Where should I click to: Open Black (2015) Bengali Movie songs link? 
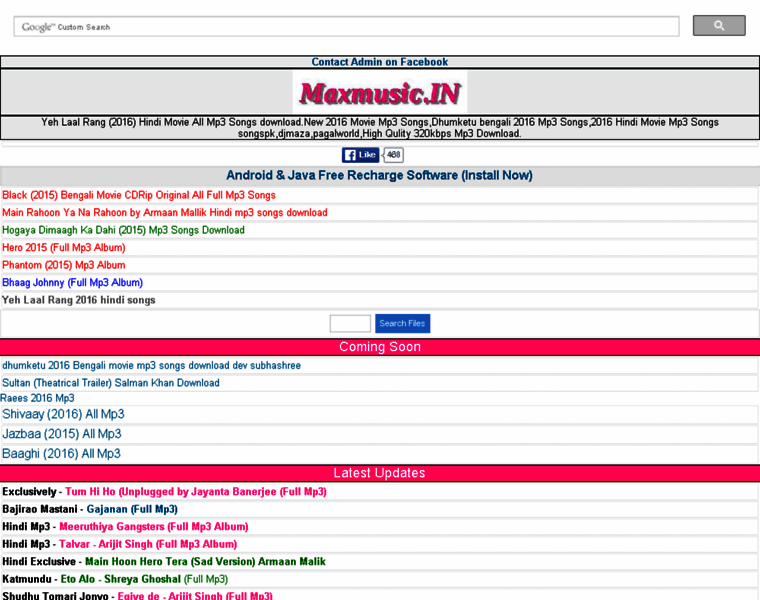point(139,195)
